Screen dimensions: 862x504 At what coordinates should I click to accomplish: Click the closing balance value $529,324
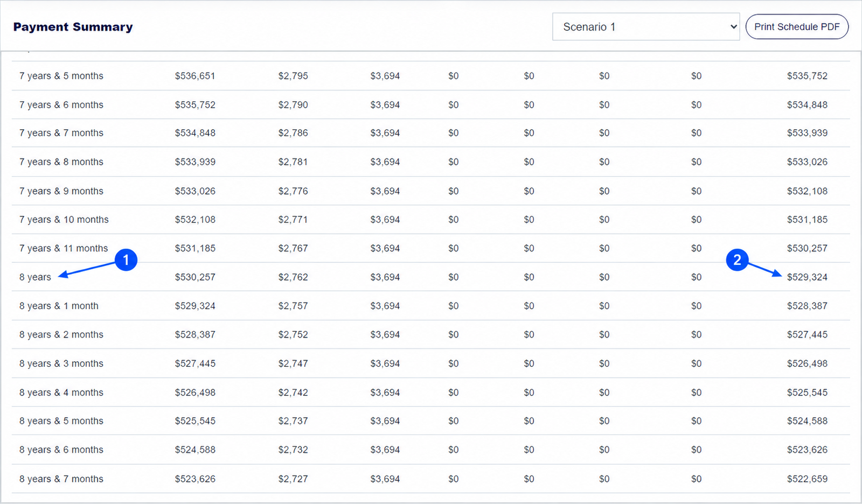807,277
